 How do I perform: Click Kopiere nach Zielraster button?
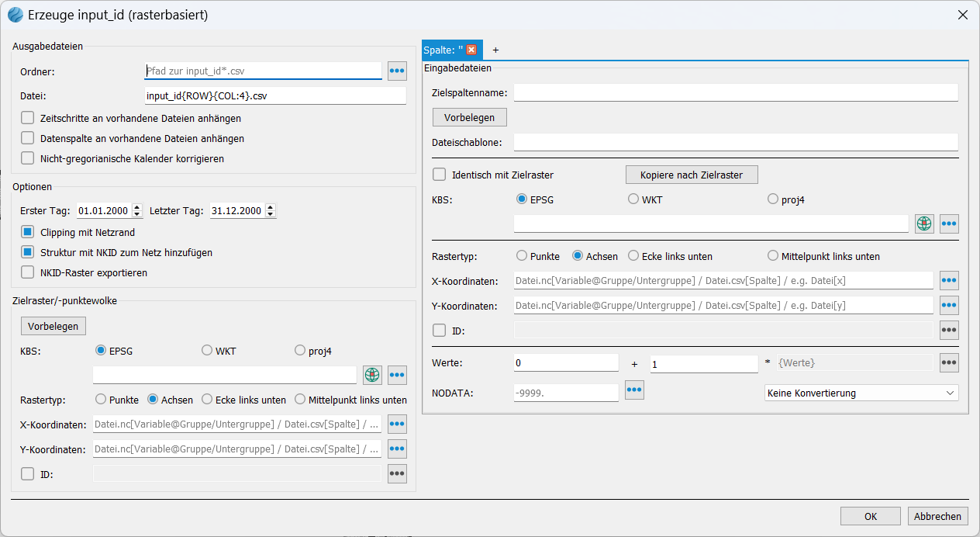691,175
